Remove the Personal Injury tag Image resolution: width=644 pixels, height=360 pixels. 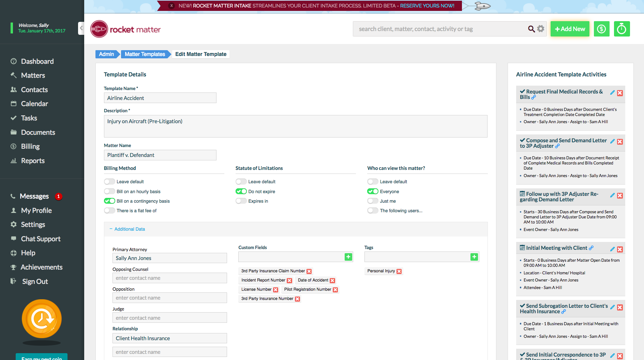(x=399, y=271)
